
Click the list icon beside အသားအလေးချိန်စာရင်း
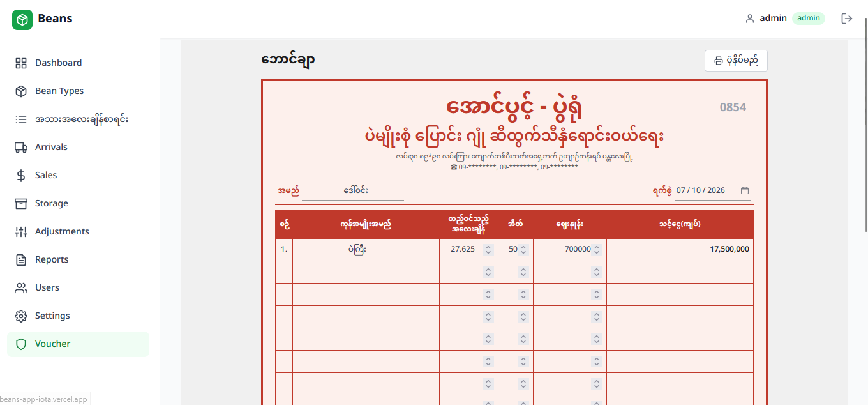coord(21,119)
